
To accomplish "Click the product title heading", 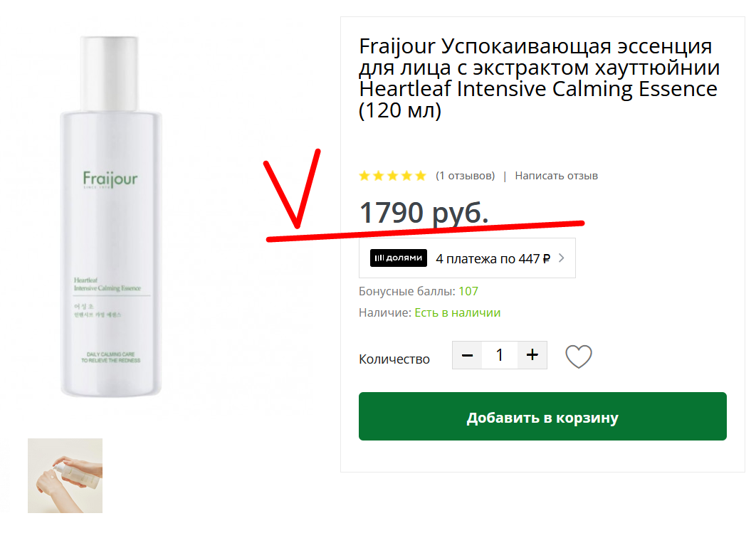I will click(539, 78).
